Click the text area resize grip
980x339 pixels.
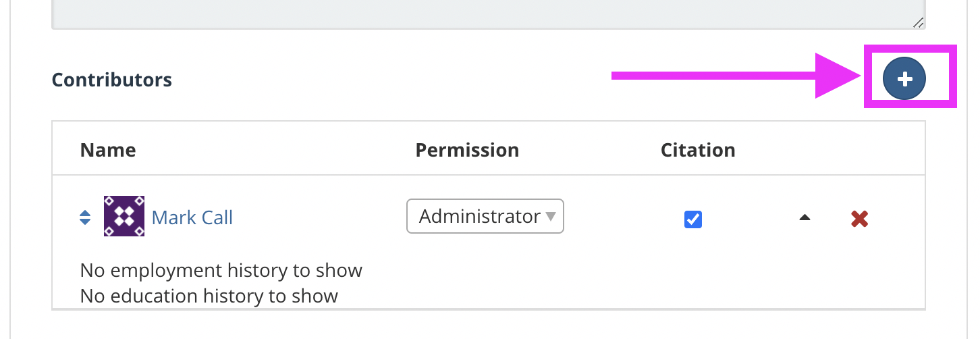coord(917,22)
